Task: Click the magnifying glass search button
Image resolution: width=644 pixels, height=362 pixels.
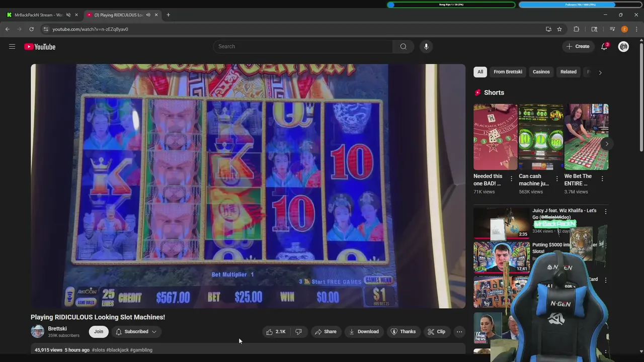Action: coord(403,46)
